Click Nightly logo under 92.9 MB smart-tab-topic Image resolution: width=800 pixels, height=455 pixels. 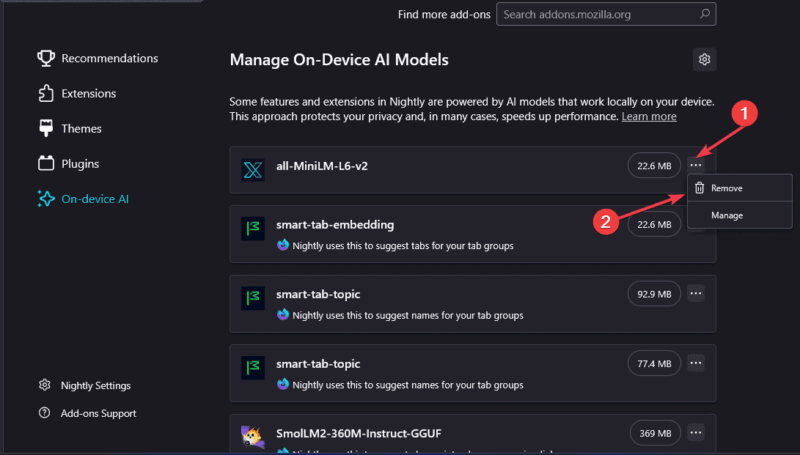point(283,315)
